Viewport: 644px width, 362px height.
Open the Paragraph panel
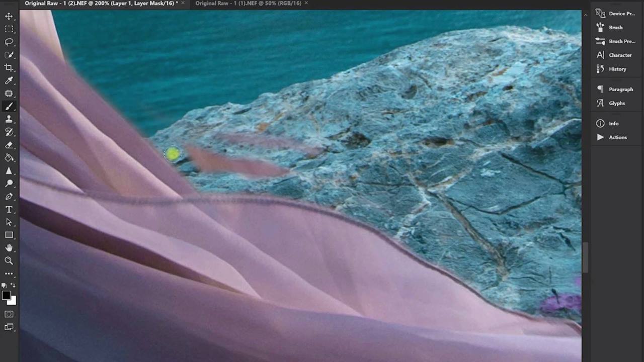click(x=615, y=89)
